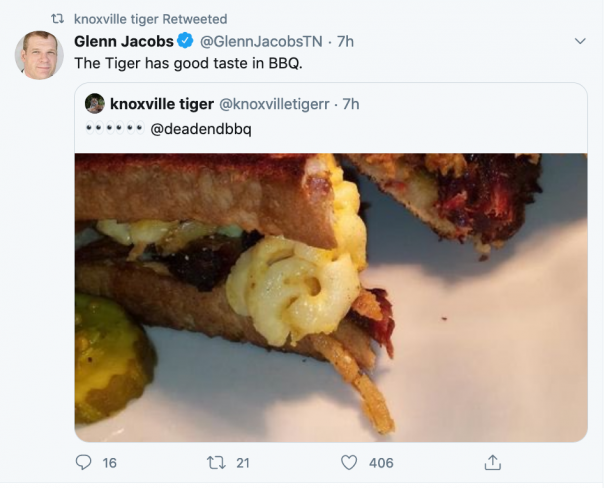Click the 21 retweets count
The width and height of the screenshot is (604, 488).
click(x=243, y=463)
